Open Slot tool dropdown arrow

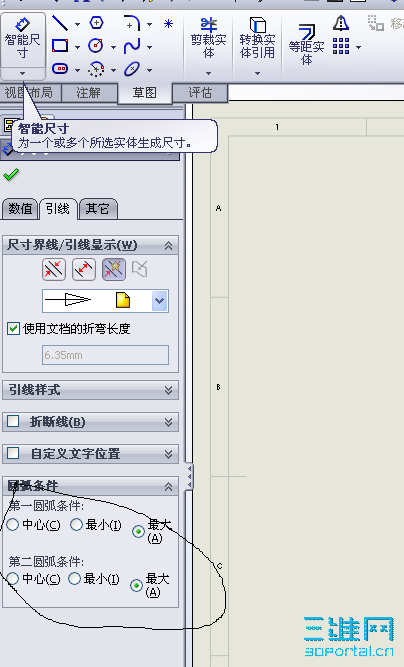[77, 70]
